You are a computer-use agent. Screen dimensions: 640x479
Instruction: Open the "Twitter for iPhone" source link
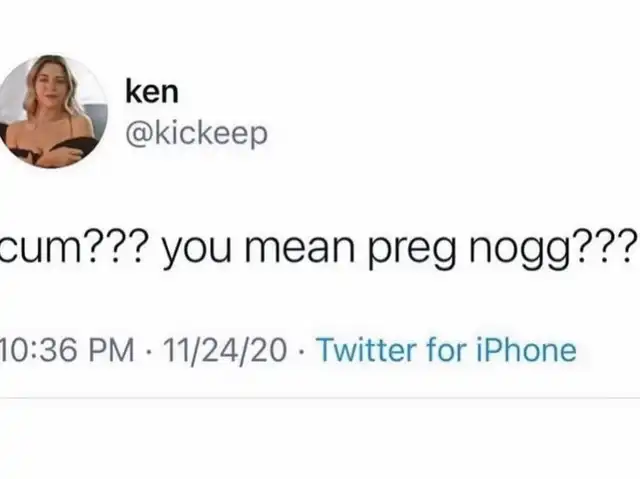point(446,350)
